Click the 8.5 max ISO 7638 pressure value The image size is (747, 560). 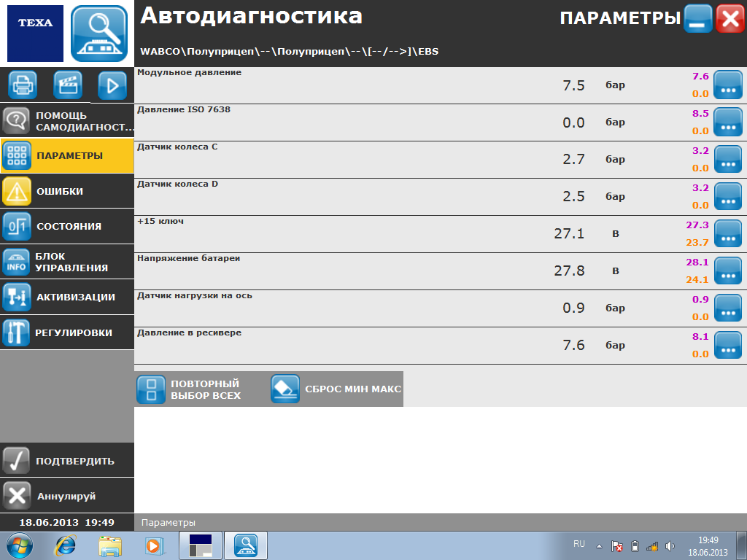click(x=700, y=113)
